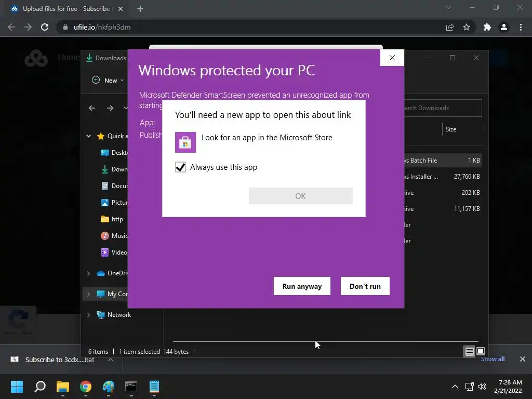Open Google Chrome from the taskbar
The width and height of the screenshot is (532, 399).
click(86, 387)
